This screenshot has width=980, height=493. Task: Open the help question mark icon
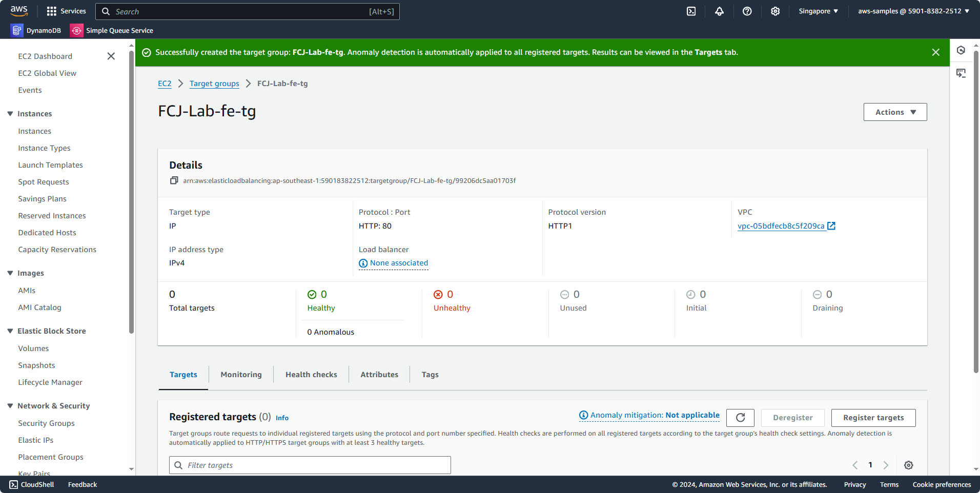coord(747,11)
